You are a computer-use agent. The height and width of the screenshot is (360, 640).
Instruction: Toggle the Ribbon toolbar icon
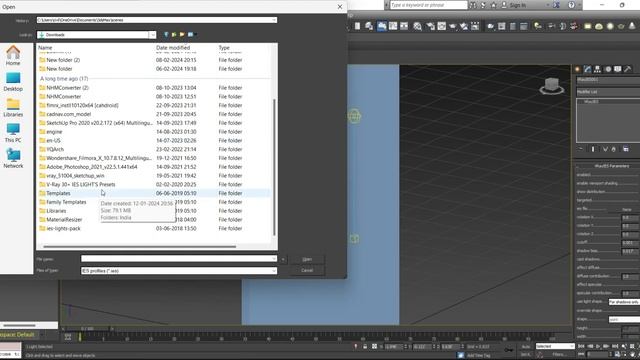pos(404,26)
